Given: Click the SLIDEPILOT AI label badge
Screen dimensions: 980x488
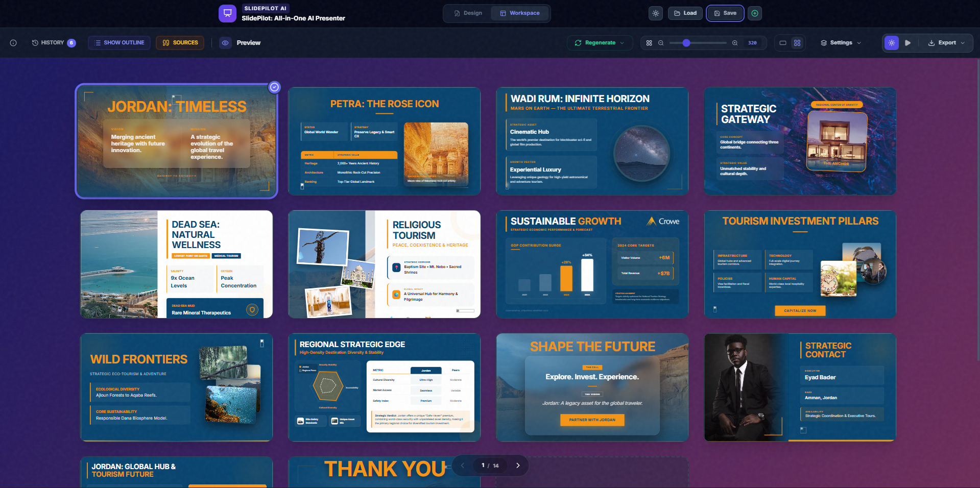Looking at the screenshot, I should pos(266,8).
